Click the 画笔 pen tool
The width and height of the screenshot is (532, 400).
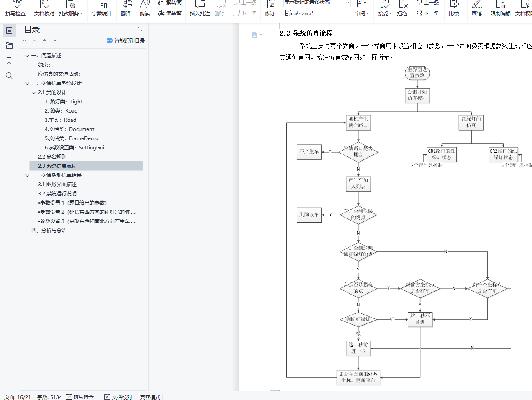pos(477,8)
